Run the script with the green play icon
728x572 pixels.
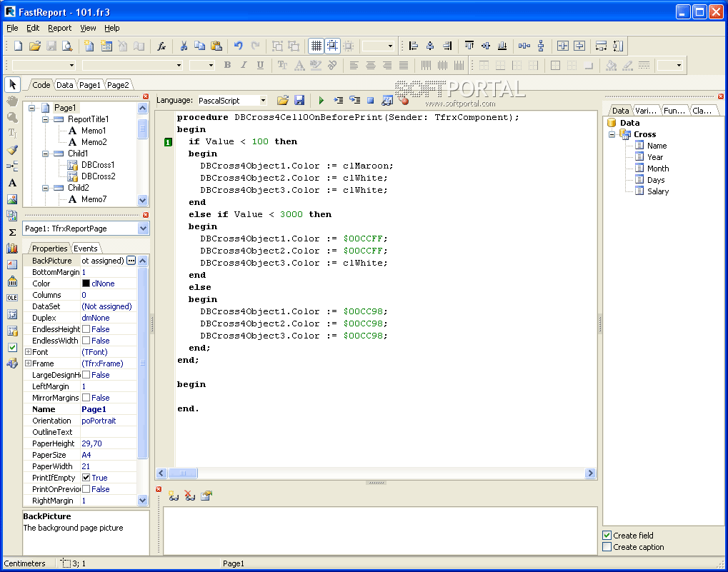[x=321, y=101]
